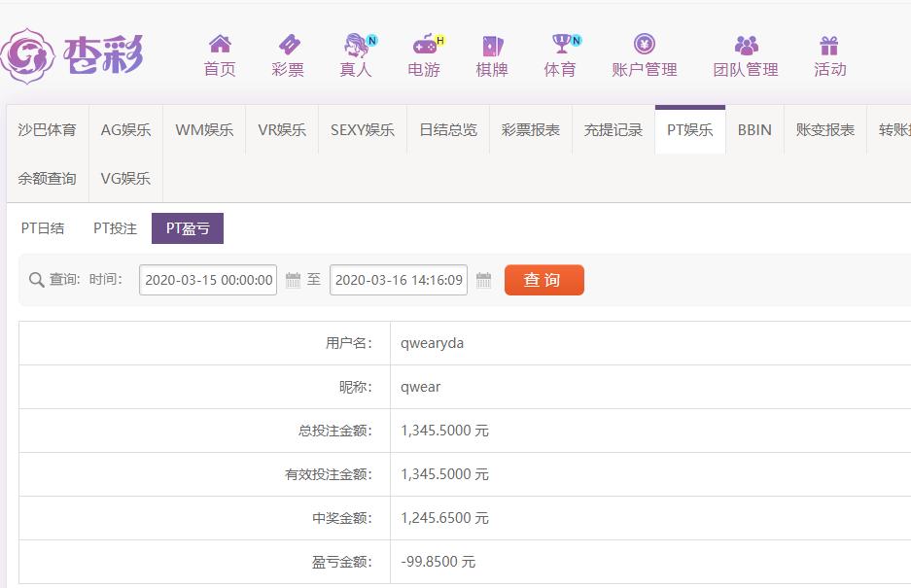Click the end time field 2020-03-16 14:16:09
911x588 pixels.
[398, 280]
